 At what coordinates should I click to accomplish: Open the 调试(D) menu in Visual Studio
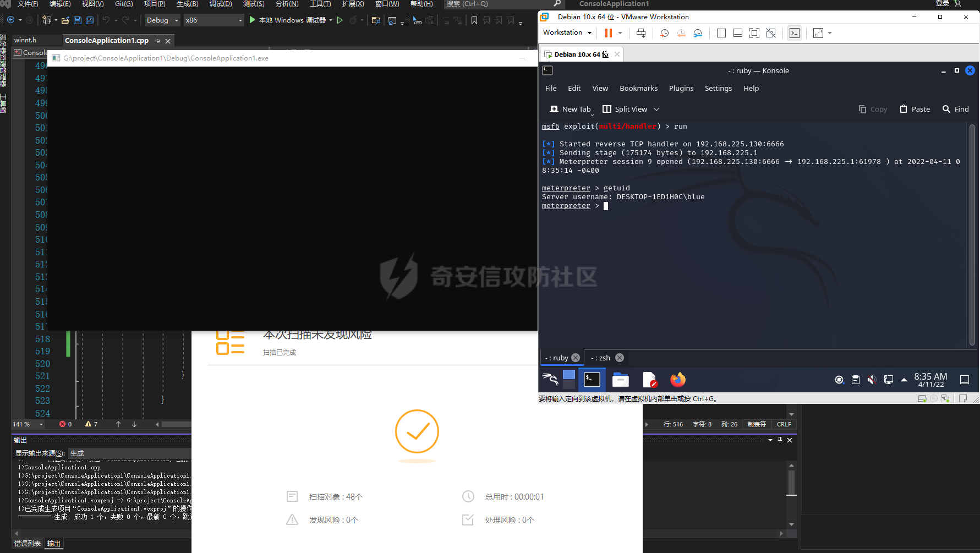[221, 4]
